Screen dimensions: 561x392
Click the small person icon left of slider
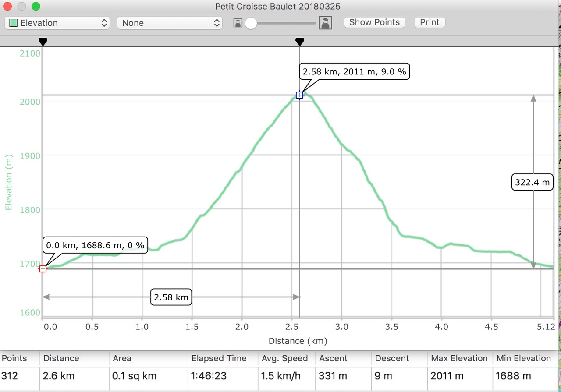coord(238,23)
